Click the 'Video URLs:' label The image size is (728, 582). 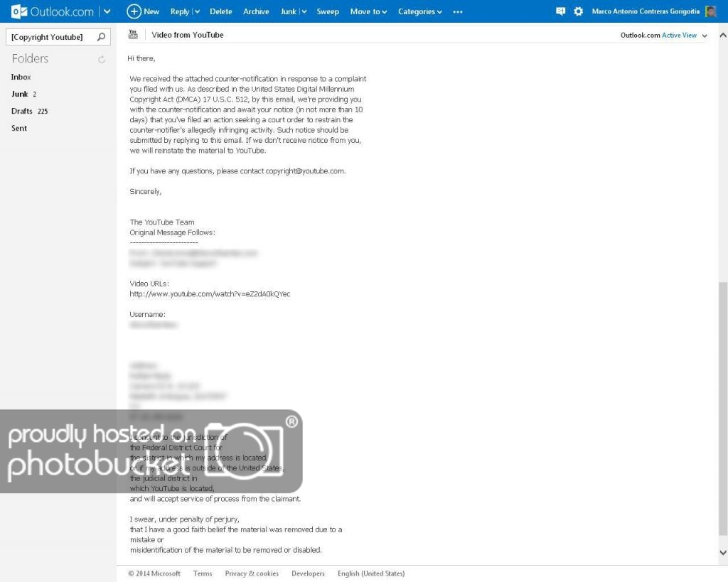pos(149,284)
